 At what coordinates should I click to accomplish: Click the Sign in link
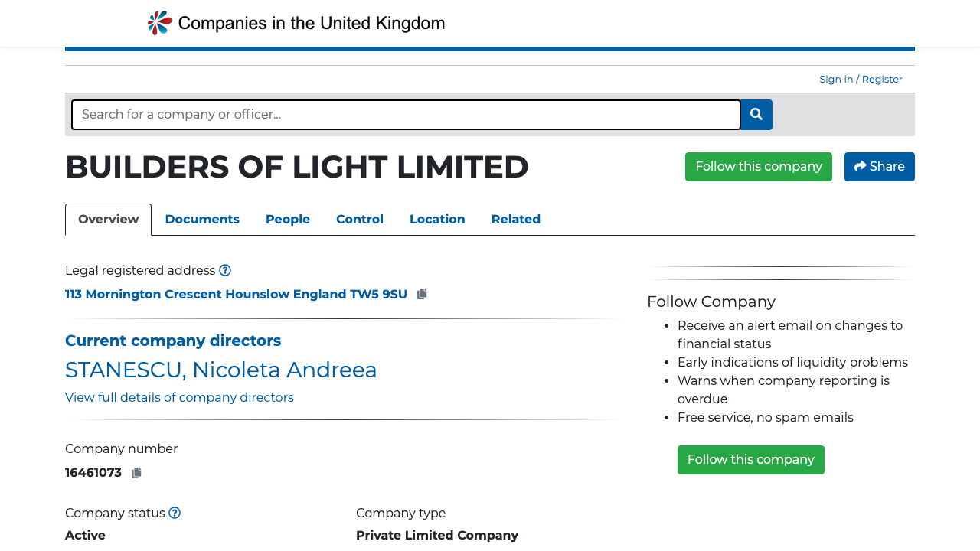click(x=836, y=79)
